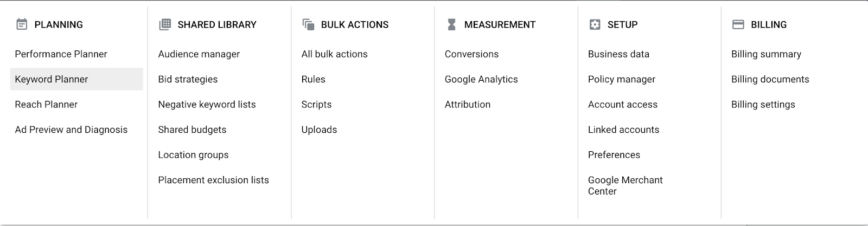
Task: Go to Audience manager
Action: (x=199, y=54)
